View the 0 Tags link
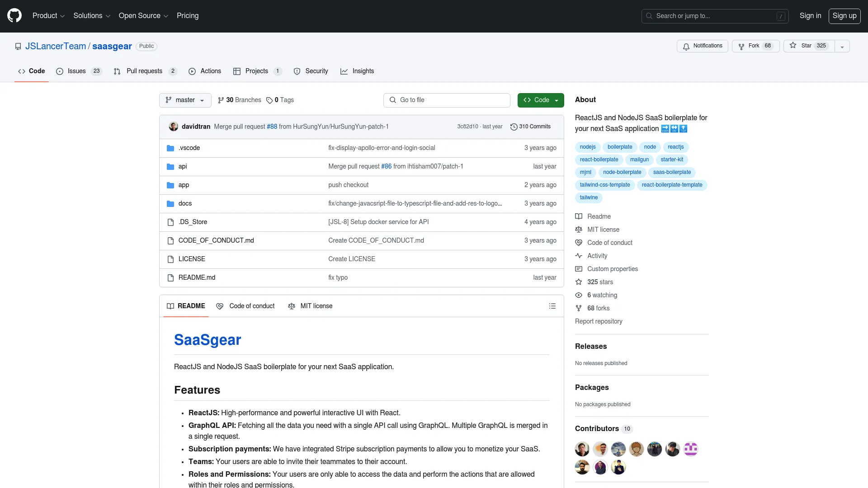868x488 pixels. pyautogui.click(x=280, y=100)
